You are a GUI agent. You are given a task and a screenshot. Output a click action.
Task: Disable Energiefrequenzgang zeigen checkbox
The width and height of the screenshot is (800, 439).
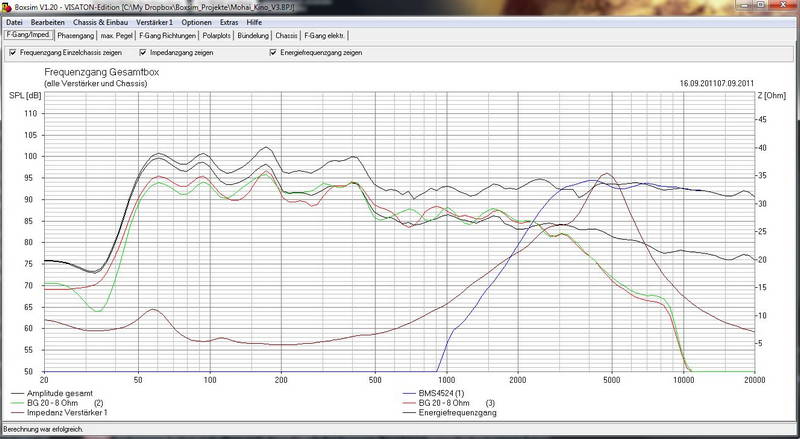click(x=272, y=52)
